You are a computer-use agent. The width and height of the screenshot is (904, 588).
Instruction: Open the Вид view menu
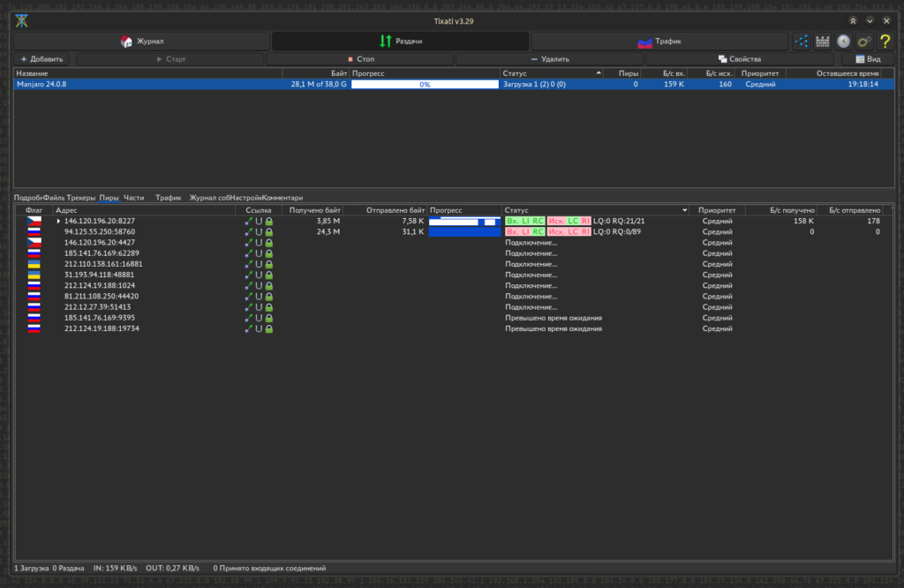pyautogui.click(x=868, y=59)
